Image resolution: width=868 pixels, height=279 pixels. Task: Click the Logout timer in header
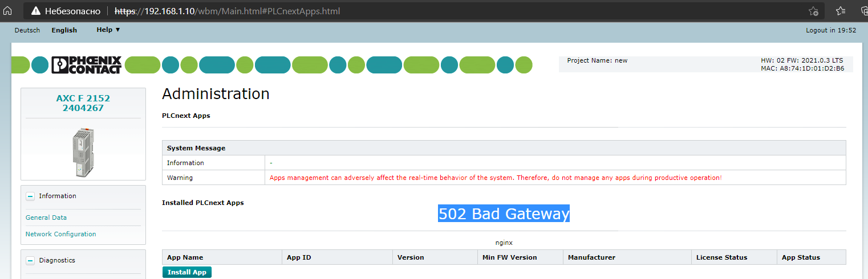pyautogui.click(x=830, y=30)
